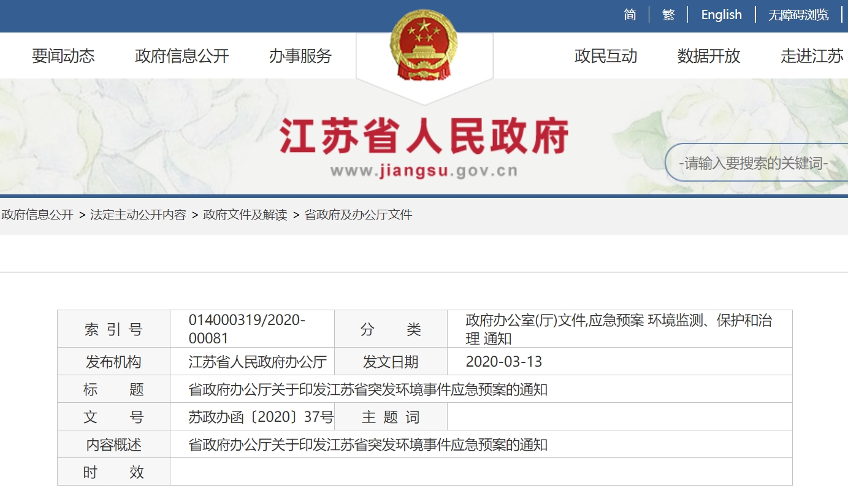
Task: Switch to Simplified Chinese with 简
Action: [630, 15]
